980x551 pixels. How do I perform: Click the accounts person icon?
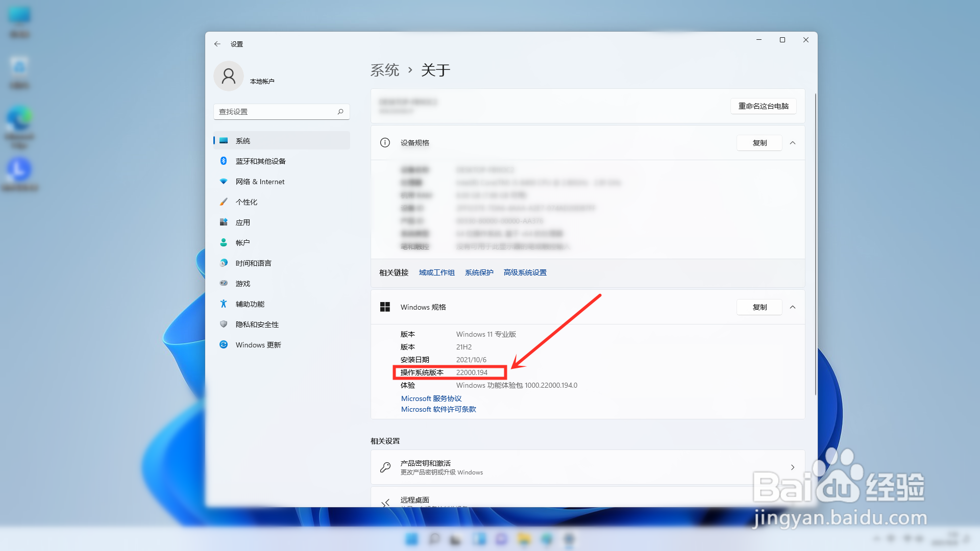coord(224,242)
